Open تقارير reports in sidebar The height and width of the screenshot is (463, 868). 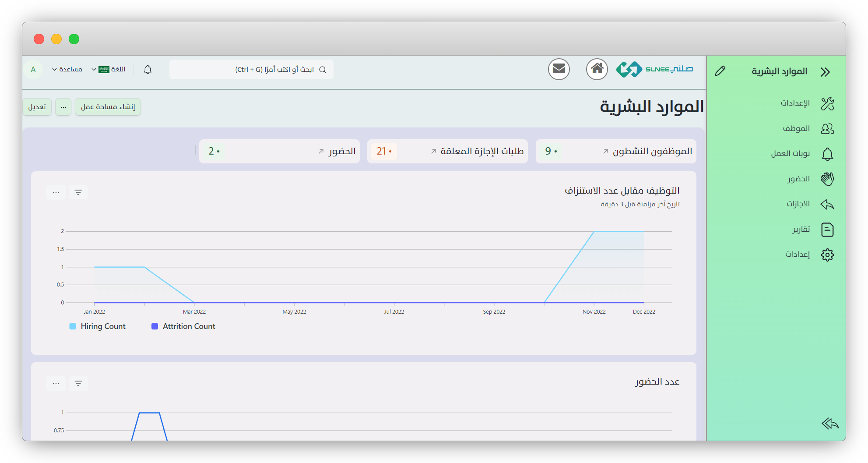[801, 230]
